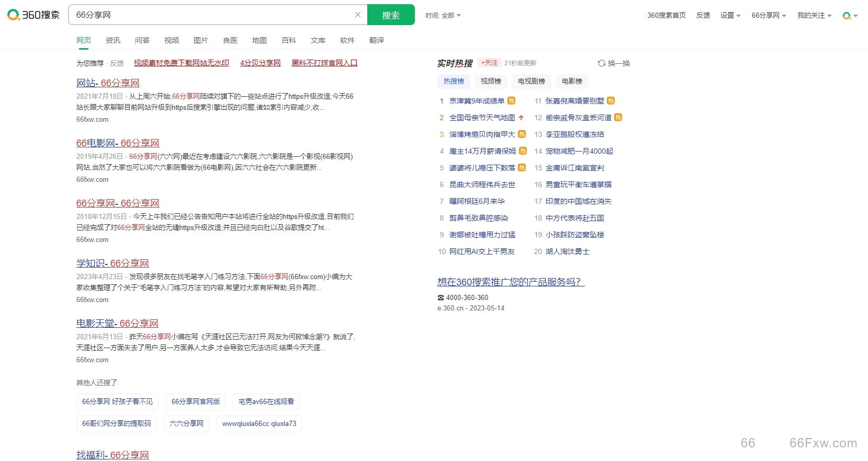The height and width of the screenshot is (461, 868).
Task: Select the 电视剧榜 tab
Action: coord(532,81)
